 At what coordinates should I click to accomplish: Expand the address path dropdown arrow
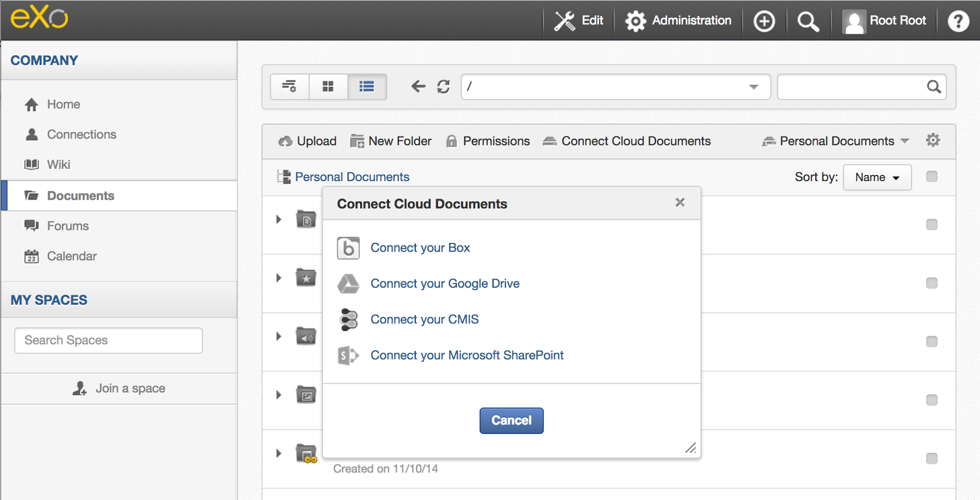[753, 87]
